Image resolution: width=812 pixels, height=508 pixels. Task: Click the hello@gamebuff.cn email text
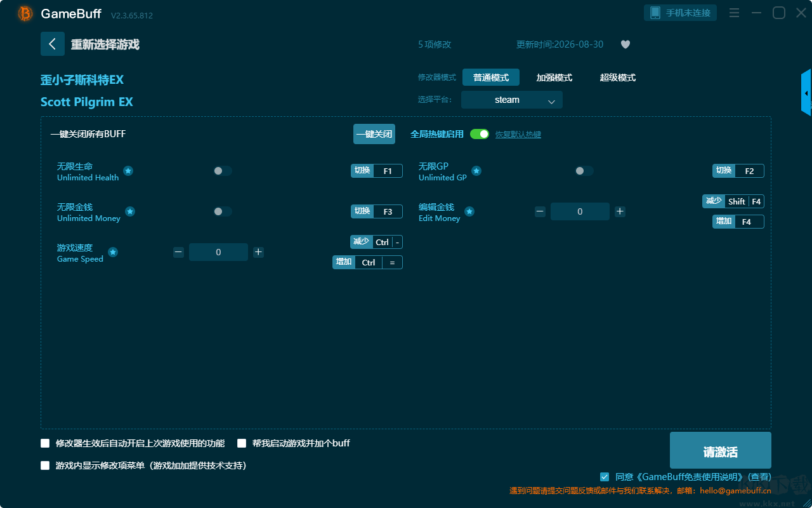click(x=735, y=491)
